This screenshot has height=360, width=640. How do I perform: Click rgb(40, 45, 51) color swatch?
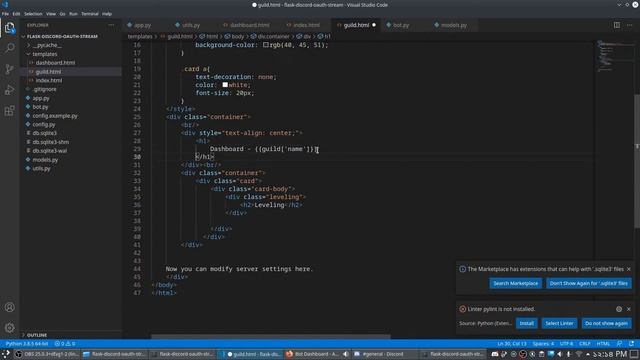coord(266,45)
